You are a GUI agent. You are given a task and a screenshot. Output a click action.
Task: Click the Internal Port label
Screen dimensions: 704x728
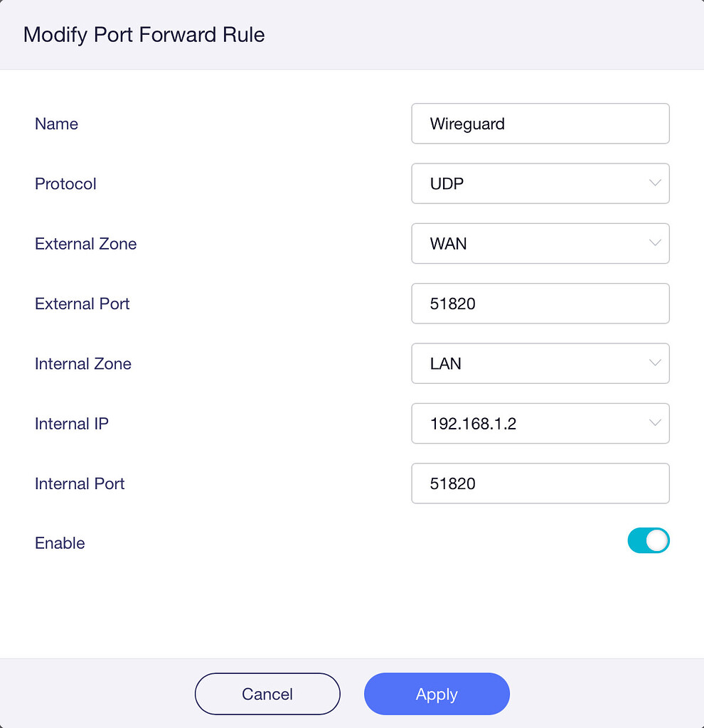tap(80, 483)
